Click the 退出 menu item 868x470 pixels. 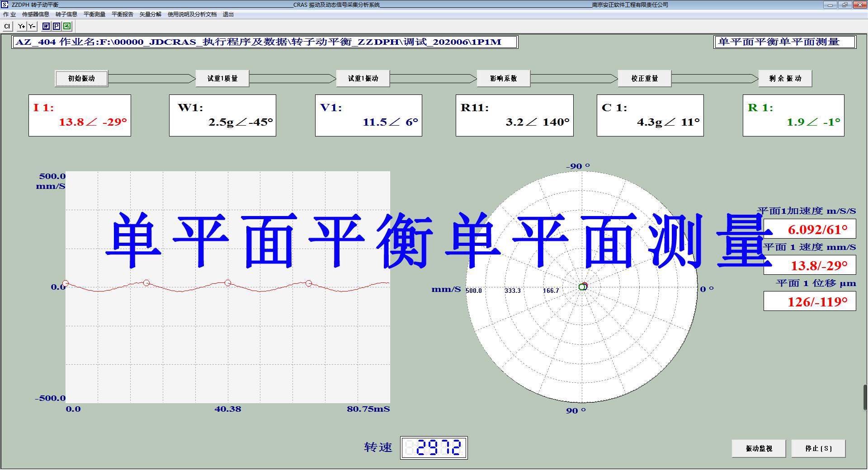228,14
